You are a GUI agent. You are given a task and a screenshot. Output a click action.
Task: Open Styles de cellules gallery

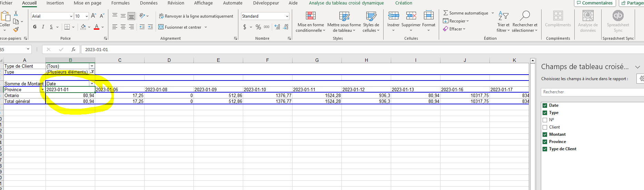(371, 22)
